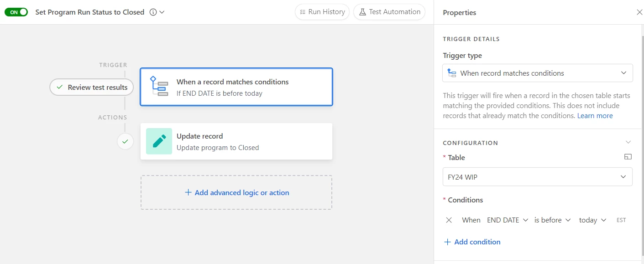Click the green checkmark beside Update record
Screen dimensions: 644x264
coord(125,141)
